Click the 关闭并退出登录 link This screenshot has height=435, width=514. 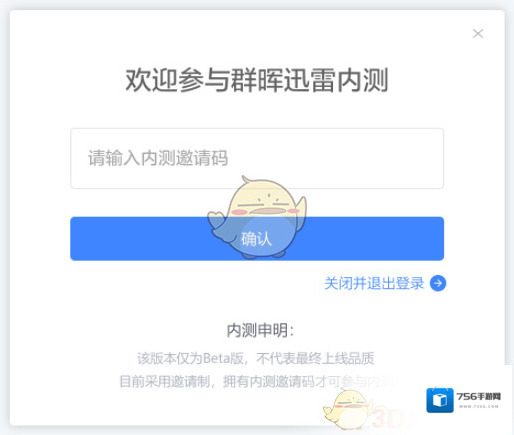(x=374, y=283)
